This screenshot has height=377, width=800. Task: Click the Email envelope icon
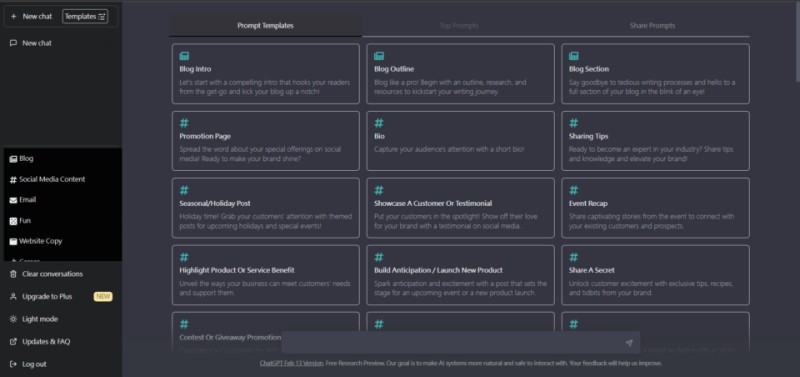[x=13, y=200]
